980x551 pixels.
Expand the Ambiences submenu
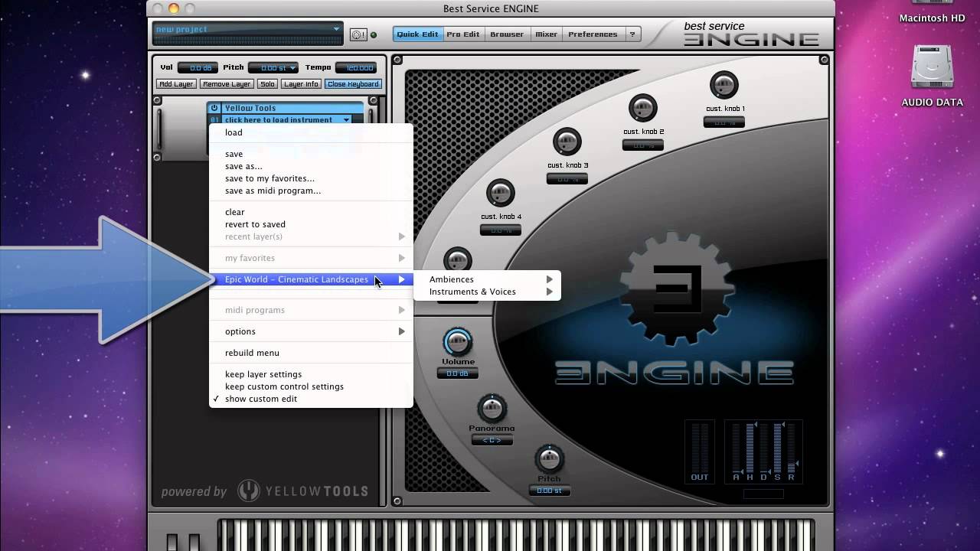[x=487, y=279]
